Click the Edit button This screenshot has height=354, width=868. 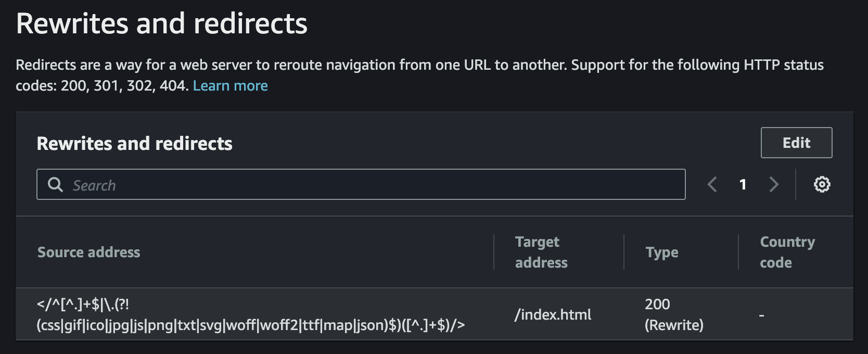796,143
